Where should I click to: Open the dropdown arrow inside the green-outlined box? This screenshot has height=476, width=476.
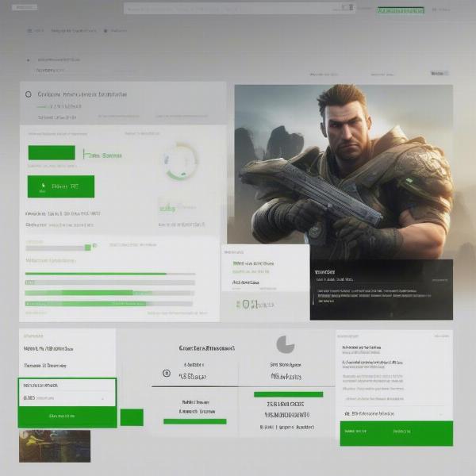pyautogui.click(x=102, y=398)
